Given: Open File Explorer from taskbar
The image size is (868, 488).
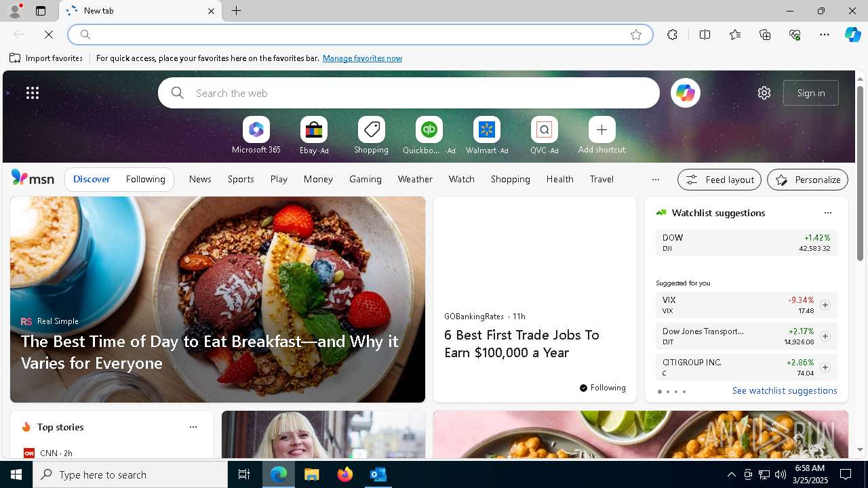Looking at the screenshot, I should coord(311,474).
